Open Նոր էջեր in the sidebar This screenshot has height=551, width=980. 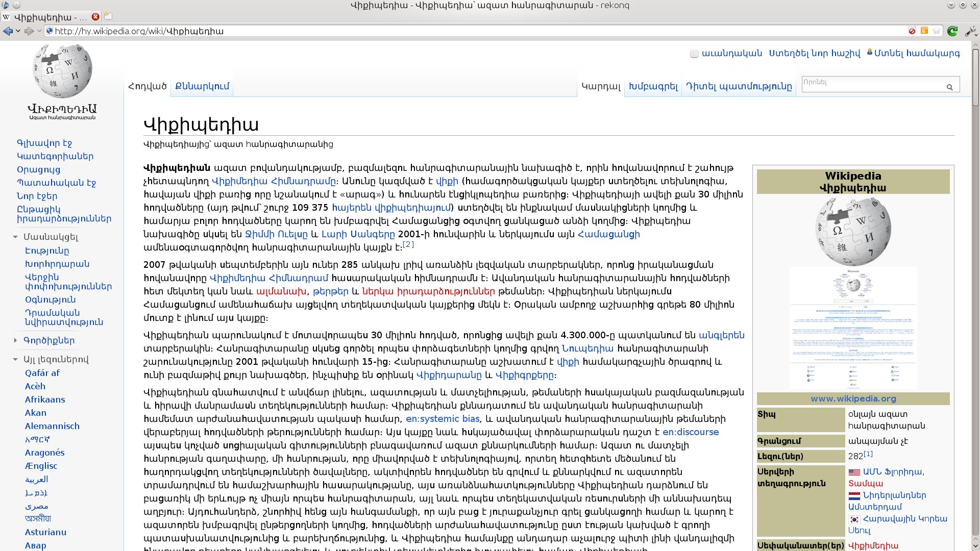click(37, 196)
